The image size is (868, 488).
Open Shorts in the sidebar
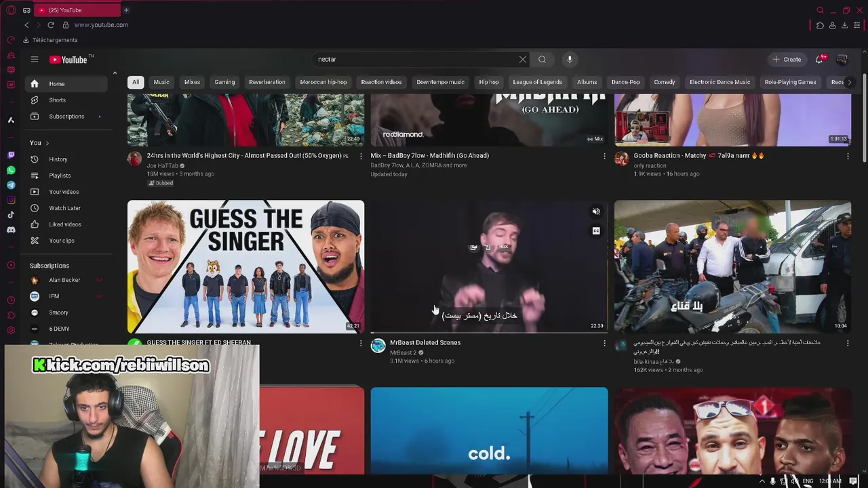(x=66, y=100)
